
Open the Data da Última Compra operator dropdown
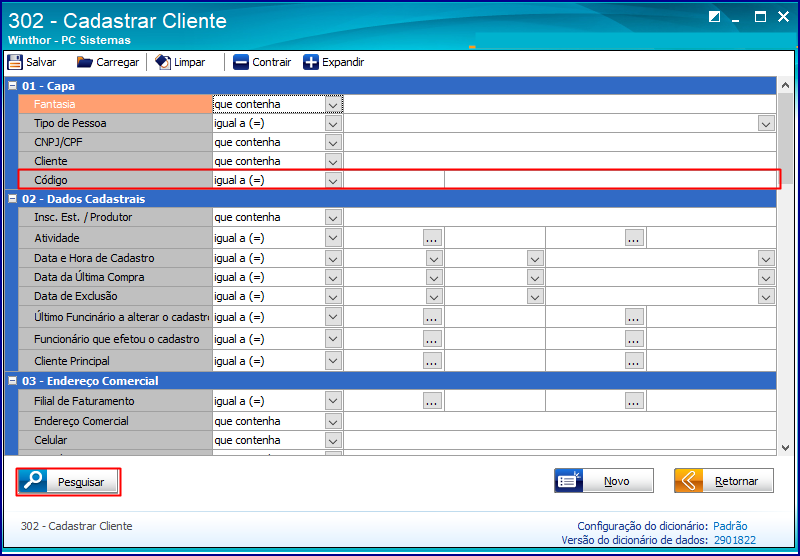[x=333, y=277]
